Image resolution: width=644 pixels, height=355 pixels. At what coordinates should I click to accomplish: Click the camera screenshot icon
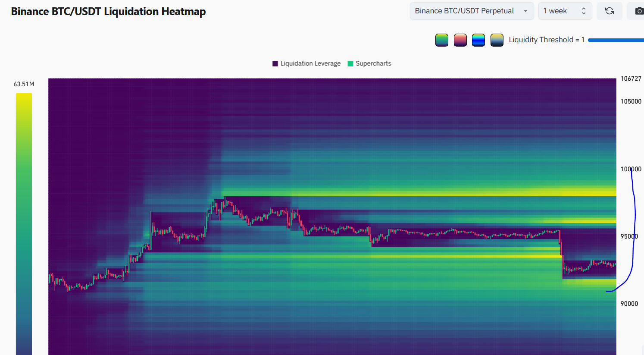[639, 11]
